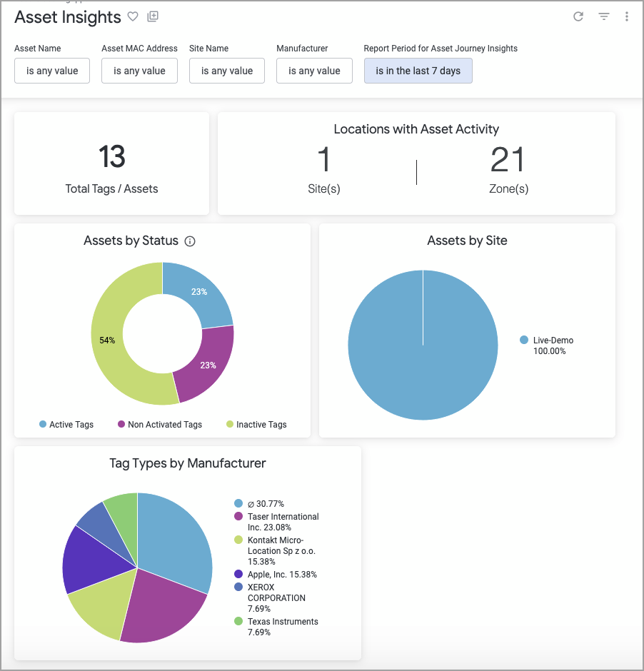Click the Texas Instruments legend entry

[x=276, y=627]
